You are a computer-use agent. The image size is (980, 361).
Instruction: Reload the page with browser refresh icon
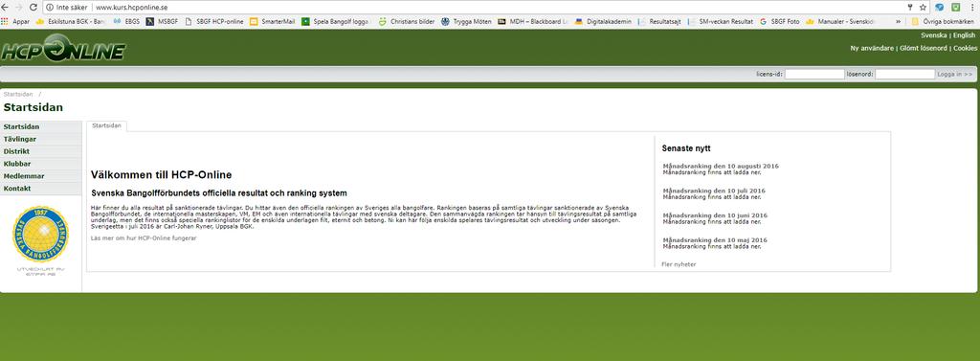33,8
